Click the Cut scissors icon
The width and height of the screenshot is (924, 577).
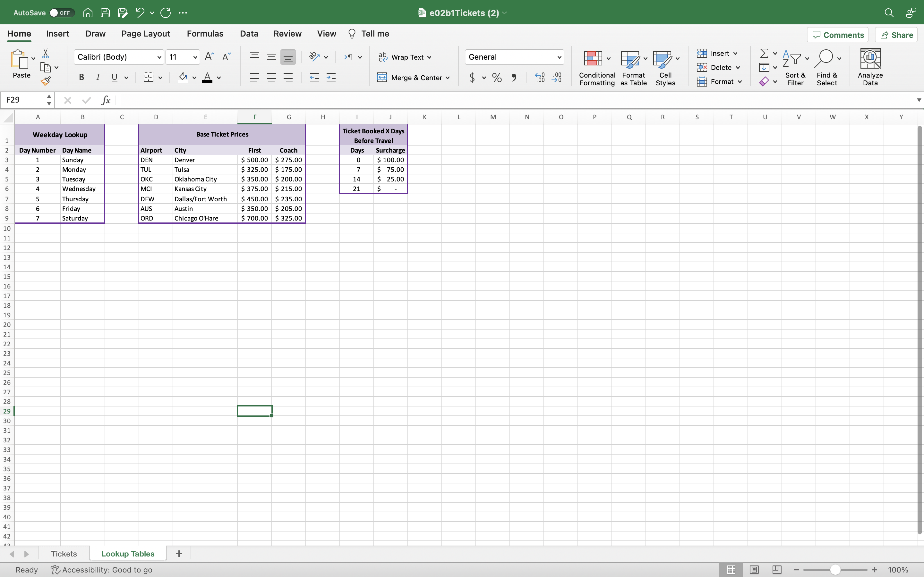click(46, 54)
